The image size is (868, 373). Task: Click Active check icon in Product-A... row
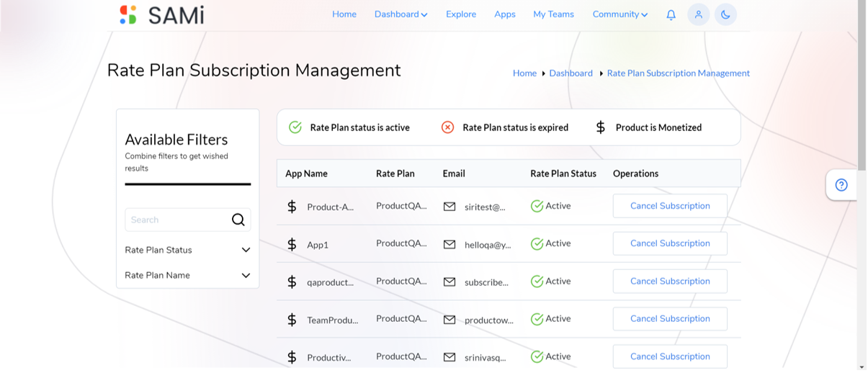(x=537, y=207)
